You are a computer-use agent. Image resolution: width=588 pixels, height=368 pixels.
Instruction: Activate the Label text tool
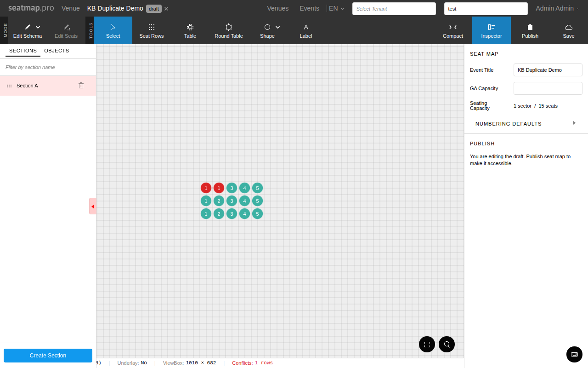(306, 30)
